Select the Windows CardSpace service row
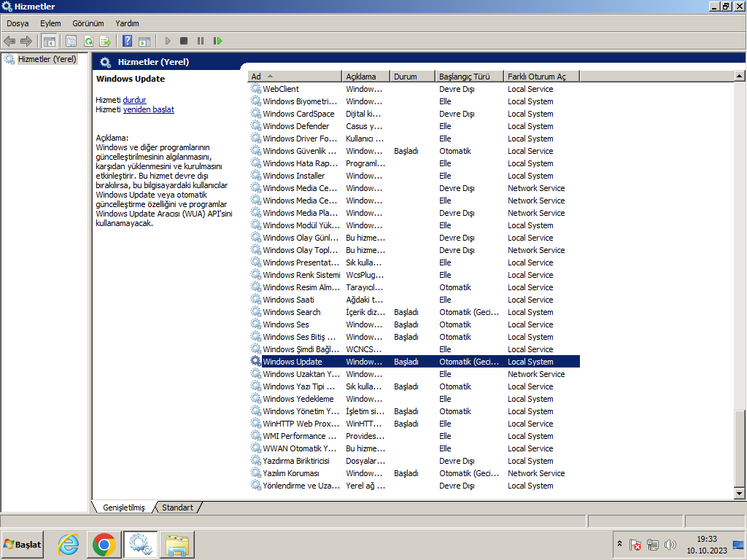 [414, 113]
